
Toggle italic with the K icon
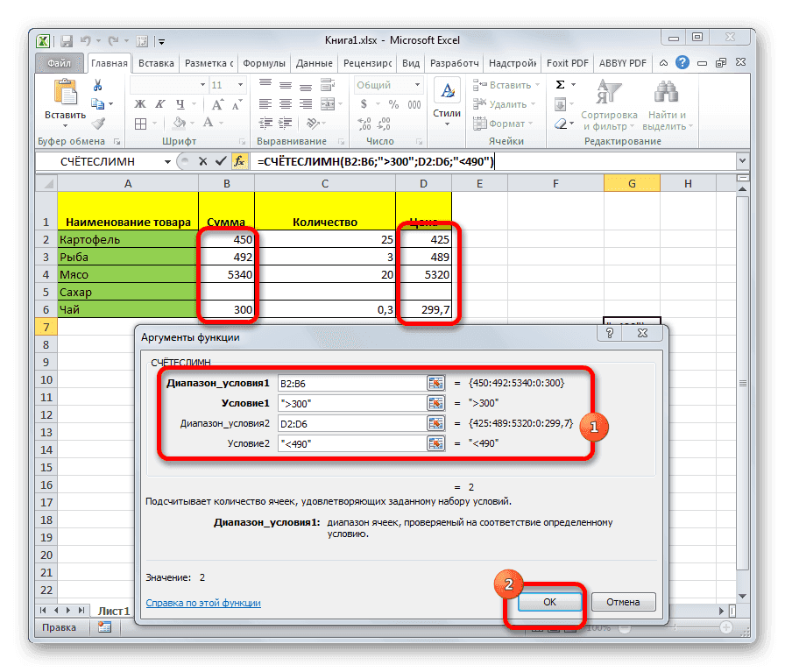pyautogui.click(x=158, y=104)
